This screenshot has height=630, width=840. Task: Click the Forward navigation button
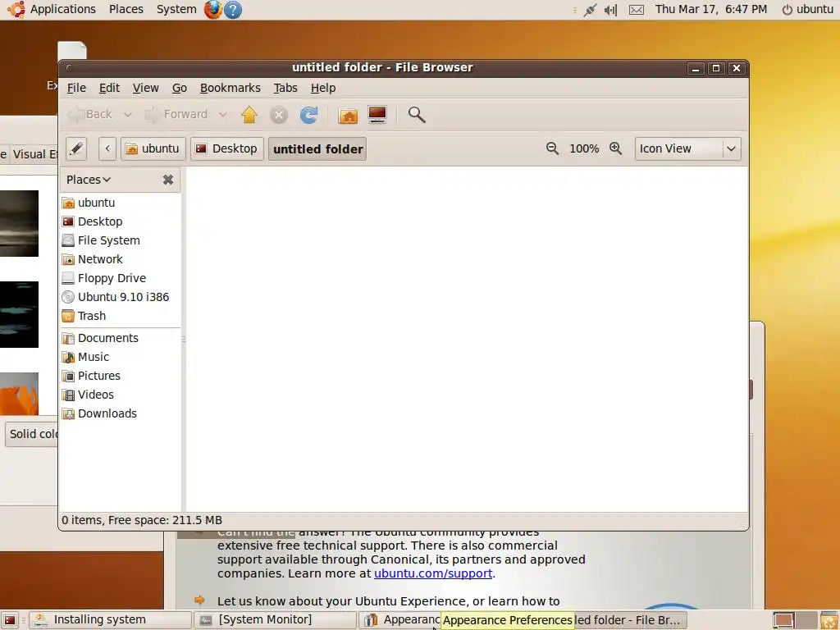click(177, 115)
